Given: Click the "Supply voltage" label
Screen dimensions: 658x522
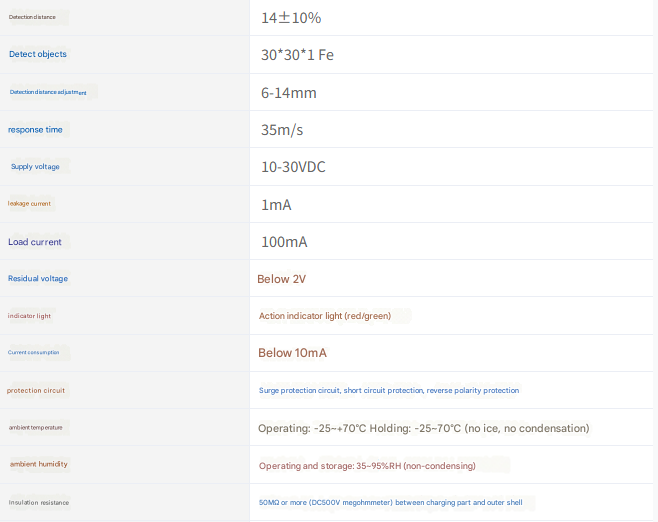Looking at the screenshot, I should pos(35,167).
